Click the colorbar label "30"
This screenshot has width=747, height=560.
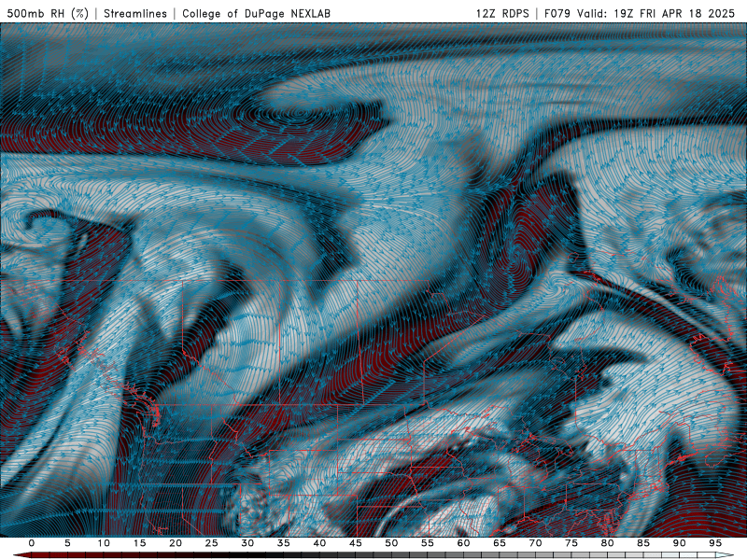pos(247,543)
